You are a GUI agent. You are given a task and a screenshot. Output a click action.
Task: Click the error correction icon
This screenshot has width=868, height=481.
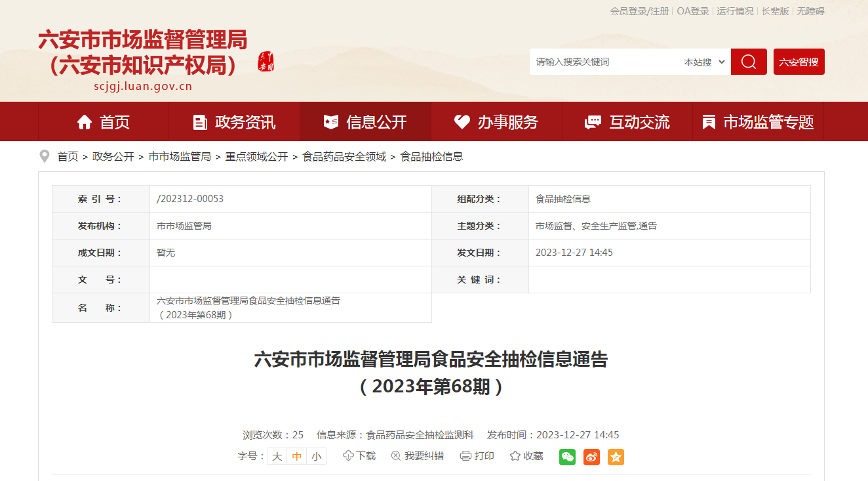pyautogui.click(x=396, y=456)
